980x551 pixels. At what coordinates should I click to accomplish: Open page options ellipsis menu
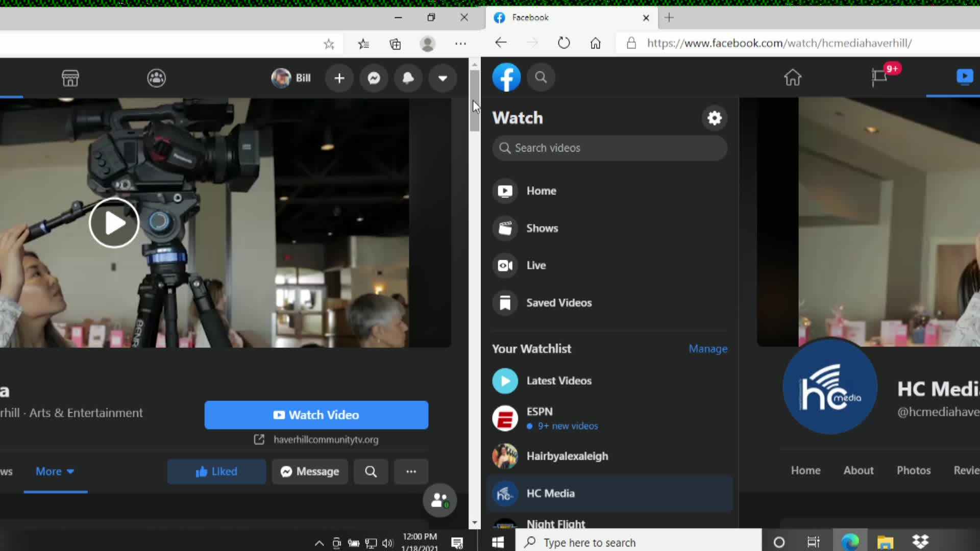(x=411, y=471)
